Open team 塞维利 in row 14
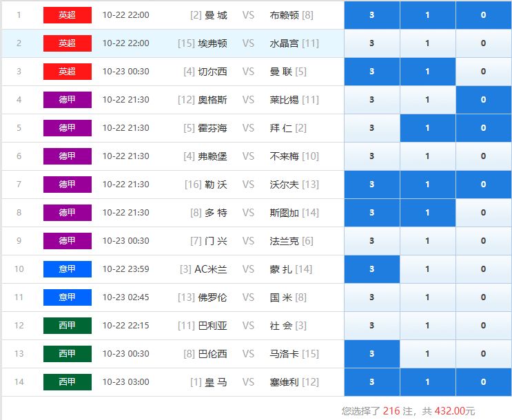Image resolution: width=512 pixels, height=420 pixels. point(284,382)
